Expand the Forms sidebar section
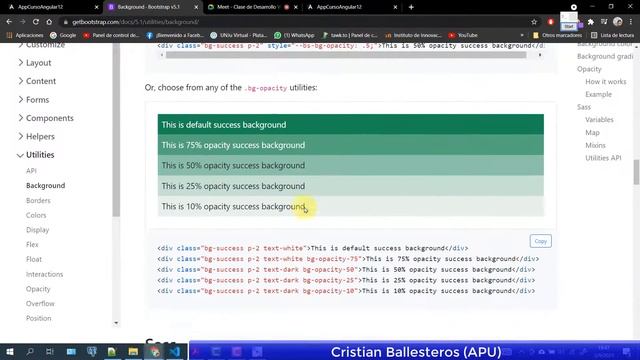Viewport: 640px width, 360px height. (x=33, y=100)
